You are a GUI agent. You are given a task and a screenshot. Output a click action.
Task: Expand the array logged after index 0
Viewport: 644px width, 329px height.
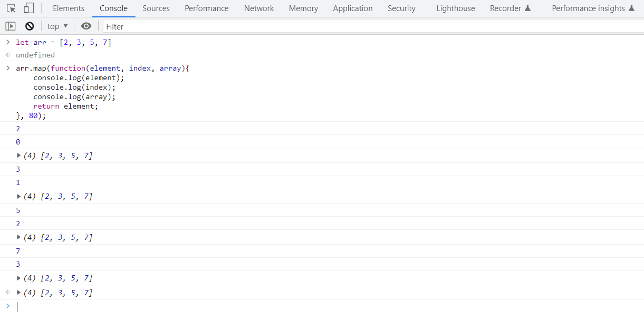coord(19,156)
